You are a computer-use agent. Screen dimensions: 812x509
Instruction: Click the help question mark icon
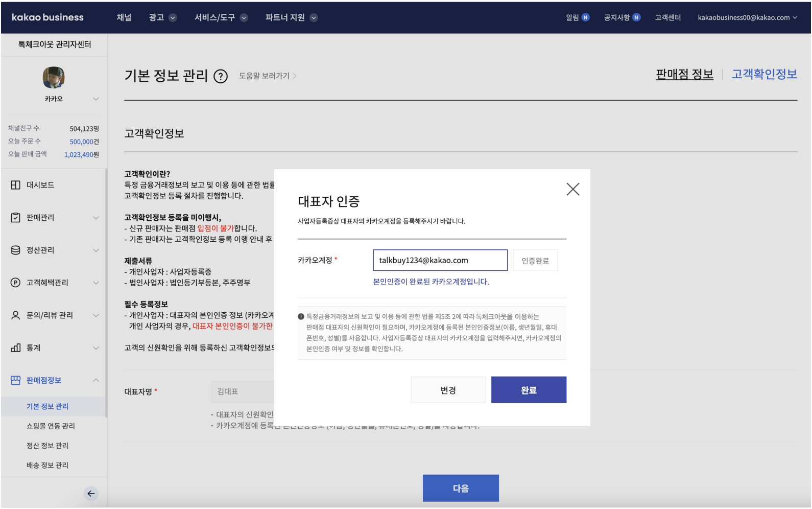pyautogui.click(x=220, y=77)
